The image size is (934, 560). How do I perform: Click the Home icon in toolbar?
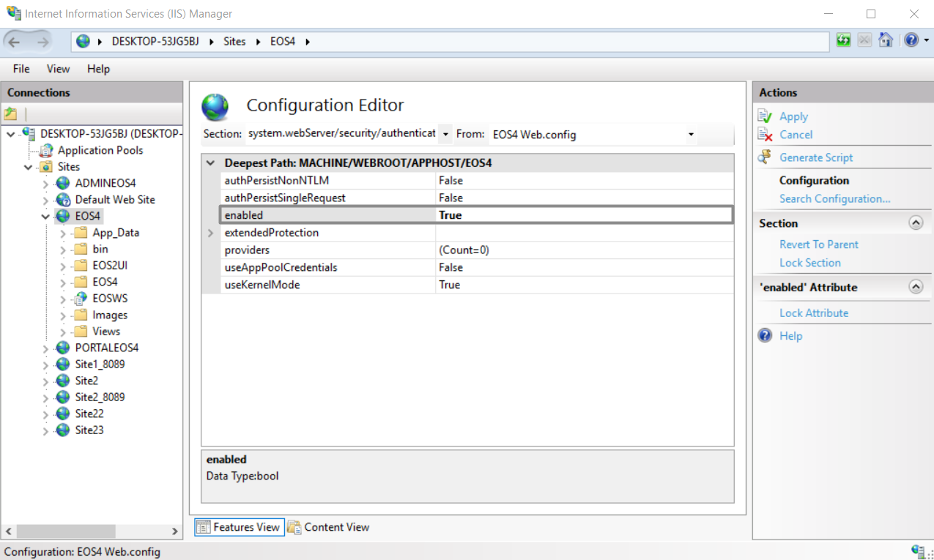tap(886, 40)
